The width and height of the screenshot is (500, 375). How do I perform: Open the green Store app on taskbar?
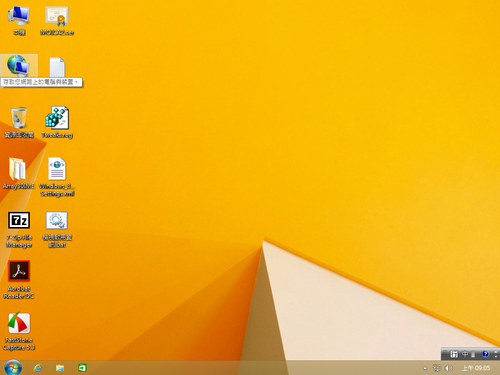tap(82, 368)
